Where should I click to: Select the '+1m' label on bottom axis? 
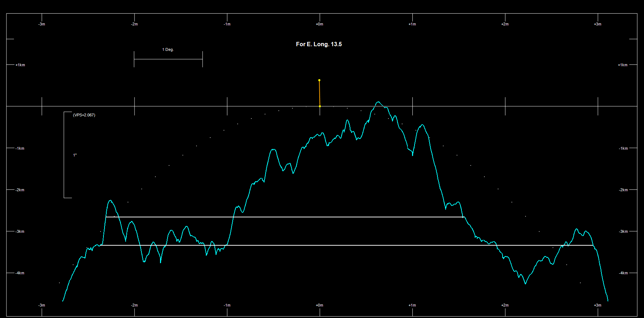click(412, 305)
